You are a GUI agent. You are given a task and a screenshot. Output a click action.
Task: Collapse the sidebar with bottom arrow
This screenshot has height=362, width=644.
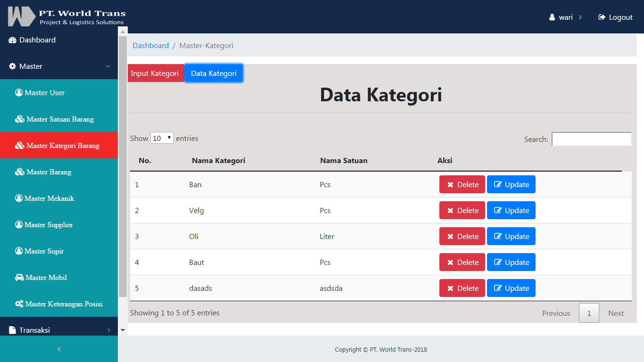click(x=59, y=349)
